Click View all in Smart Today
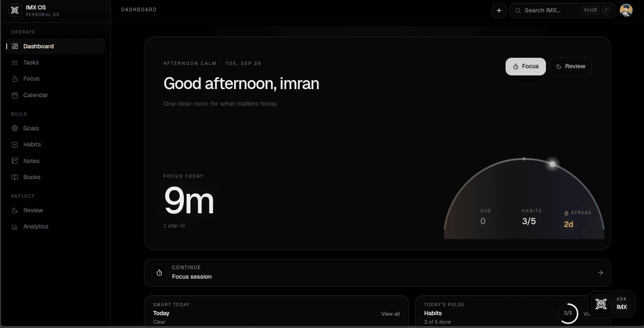Viewport: 644px width, 328px height. (x=390, y=314)
